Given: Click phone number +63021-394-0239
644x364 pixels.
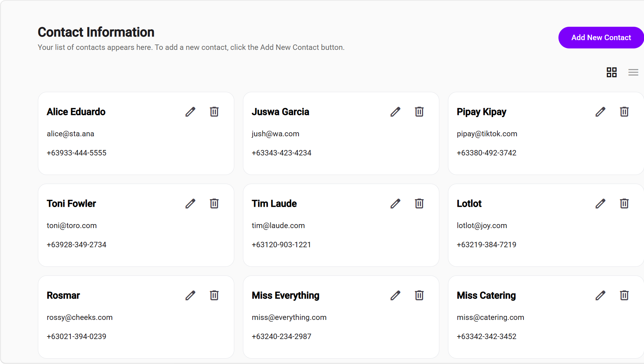Looking at the screenshot, I should coord(77,337).
